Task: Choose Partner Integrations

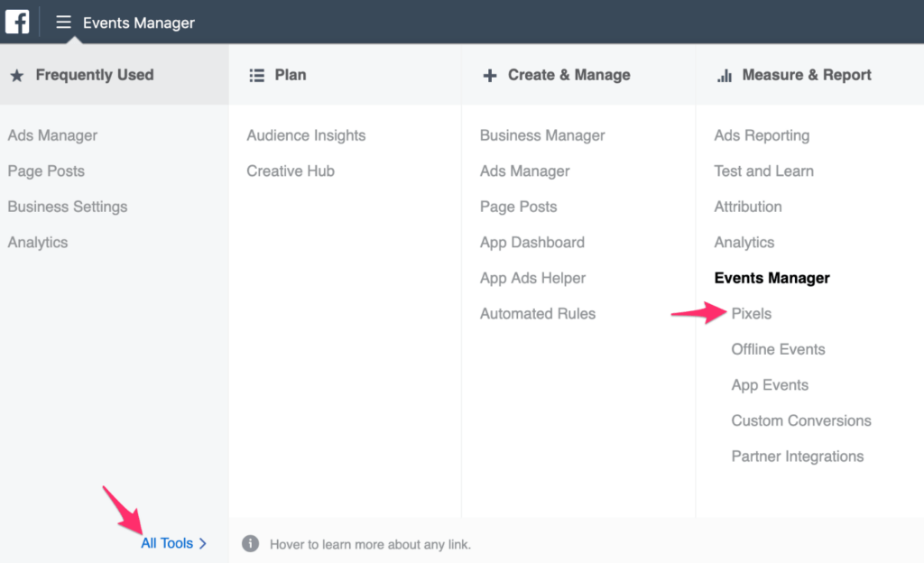Action: (x=797, y=457)
